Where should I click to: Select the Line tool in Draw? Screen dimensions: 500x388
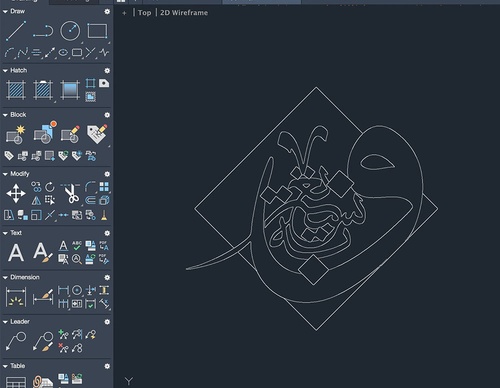(16, 31)
